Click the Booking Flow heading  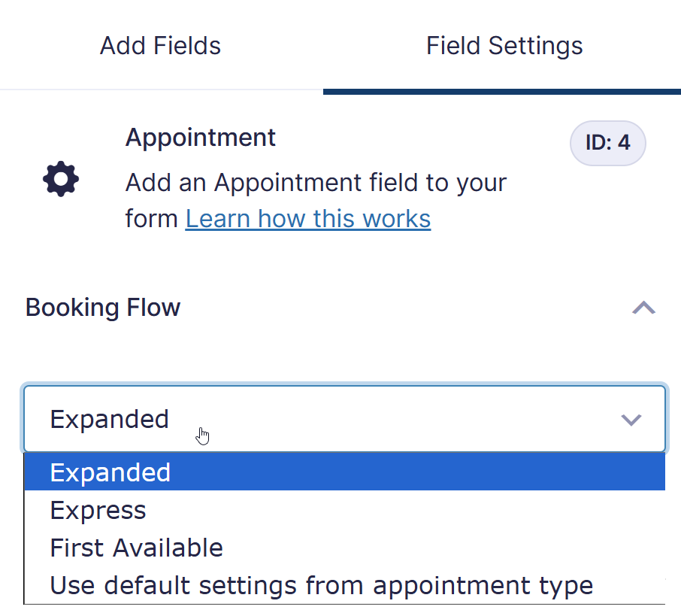pos(102,307)
